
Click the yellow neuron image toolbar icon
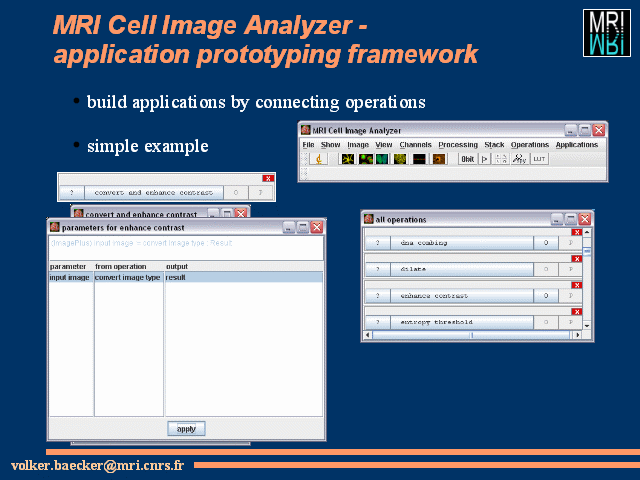[348, 159]
